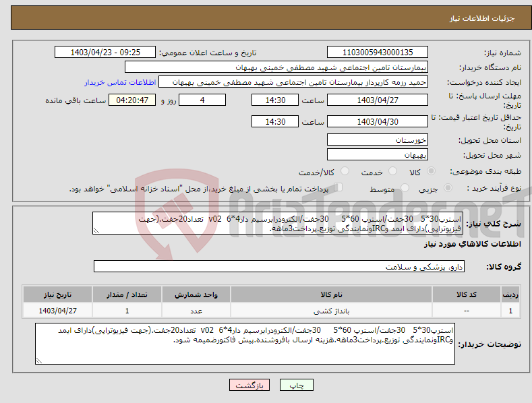Click نام کالا column header
This screenshot has width=532, height=403.
[331, 294]
